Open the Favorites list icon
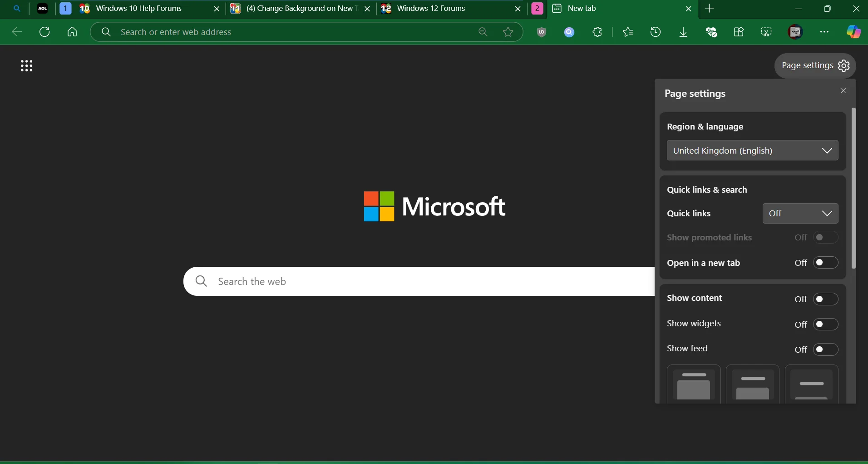 (628, 32)
